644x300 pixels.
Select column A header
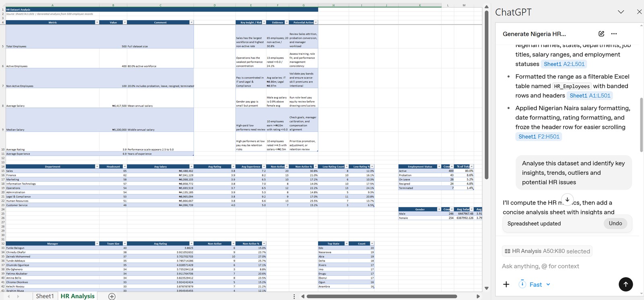click(x=52, y=5)
